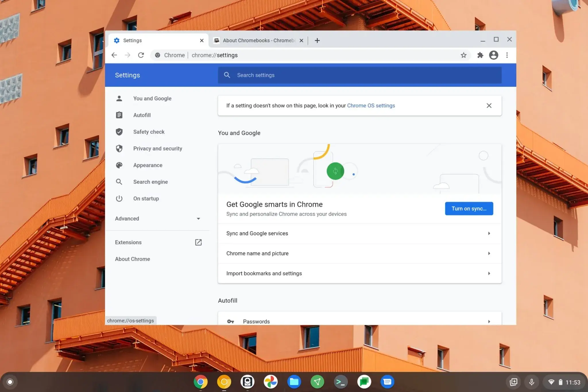Click the browser back arrow

[x=114, y=55]
